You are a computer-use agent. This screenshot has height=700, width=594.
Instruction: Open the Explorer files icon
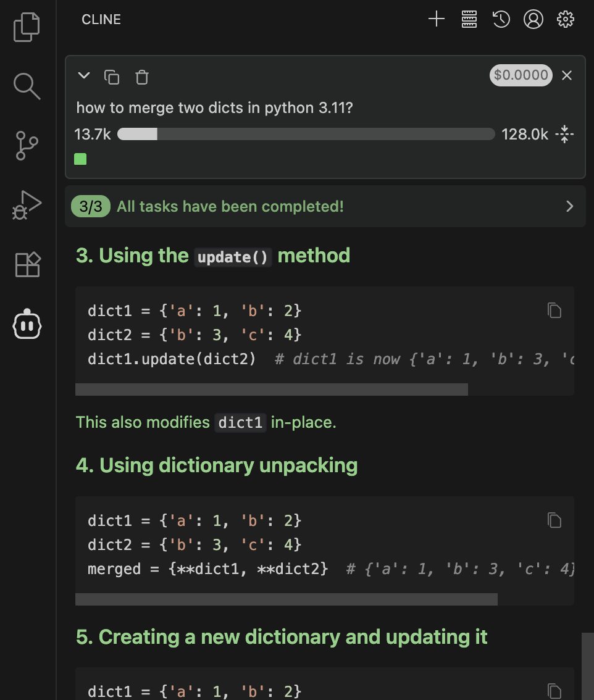point(27,27)
